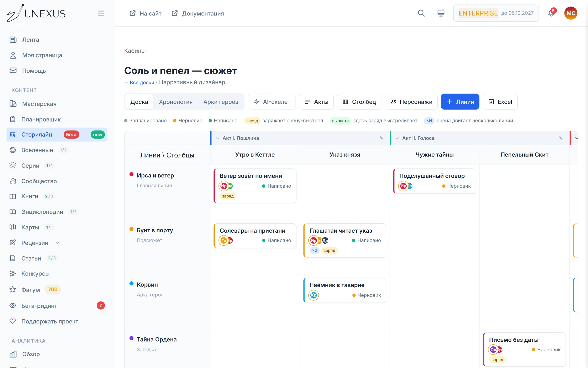Open the Подслушанный сговор scene card
This screenshot has height=368, width=588.
click(435, 181)
